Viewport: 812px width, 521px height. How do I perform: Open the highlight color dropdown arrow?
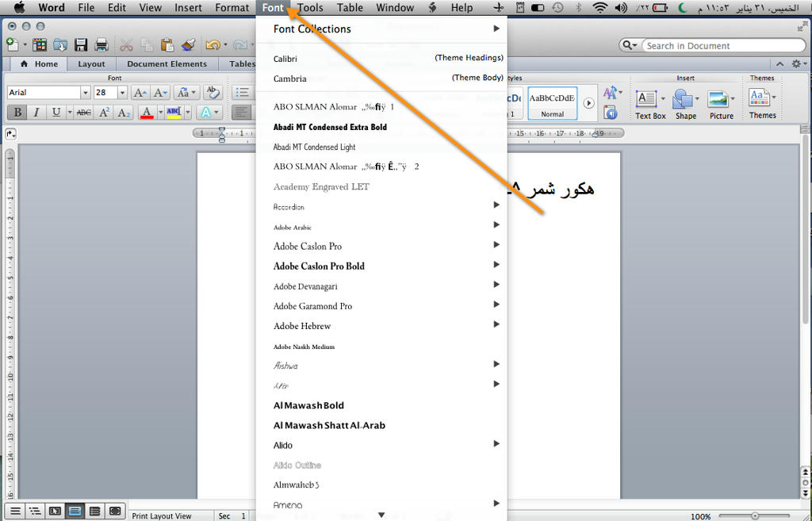(188, 113)
